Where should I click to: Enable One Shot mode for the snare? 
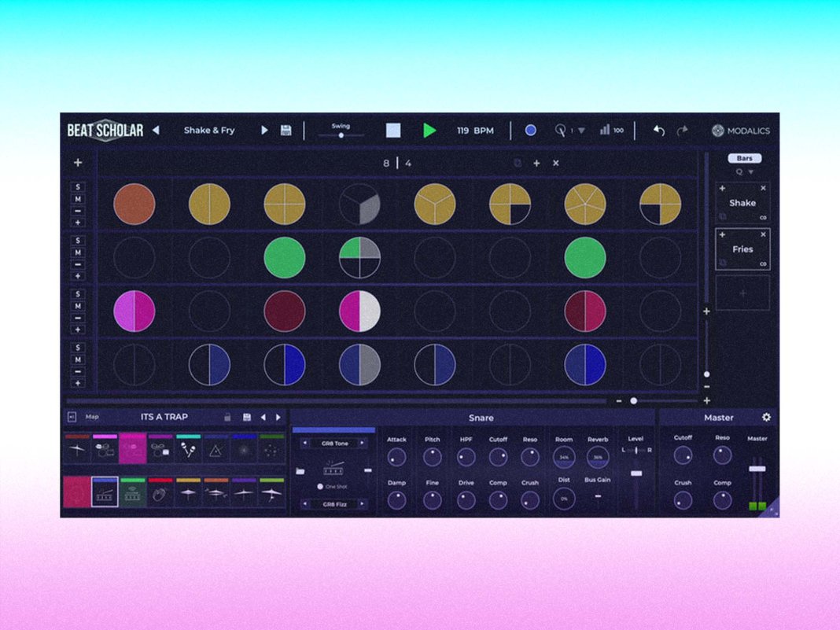pos(320,486)
